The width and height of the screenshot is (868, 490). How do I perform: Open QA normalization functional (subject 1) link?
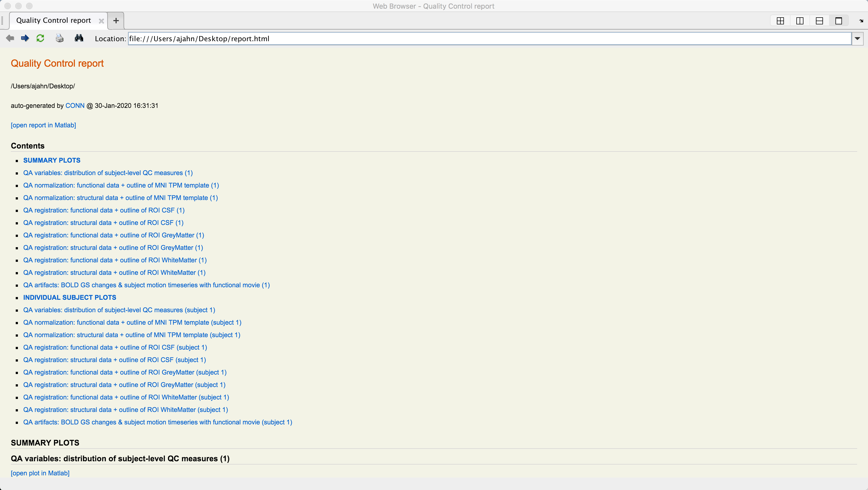coord(132,322)
